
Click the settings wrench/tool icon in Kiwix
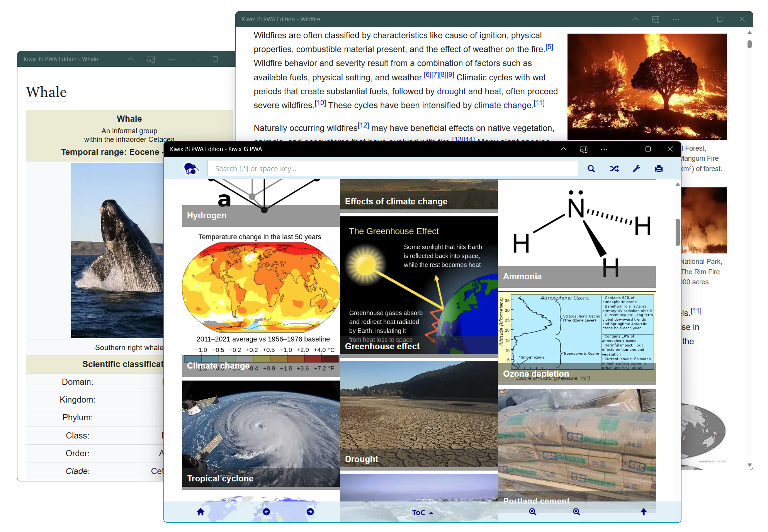[637, 168]
